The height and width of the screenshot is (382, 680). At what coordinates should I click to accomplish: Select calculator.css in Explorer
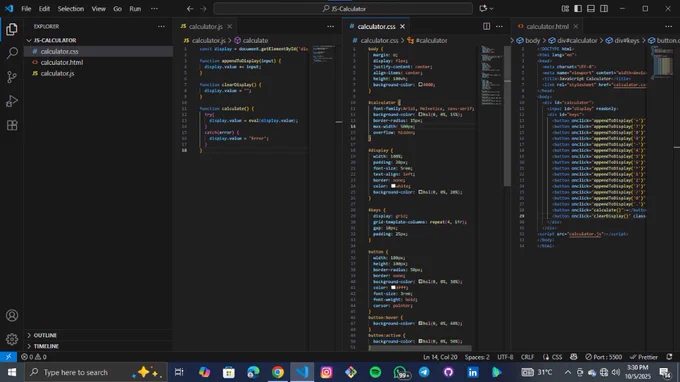coord(98,51)
